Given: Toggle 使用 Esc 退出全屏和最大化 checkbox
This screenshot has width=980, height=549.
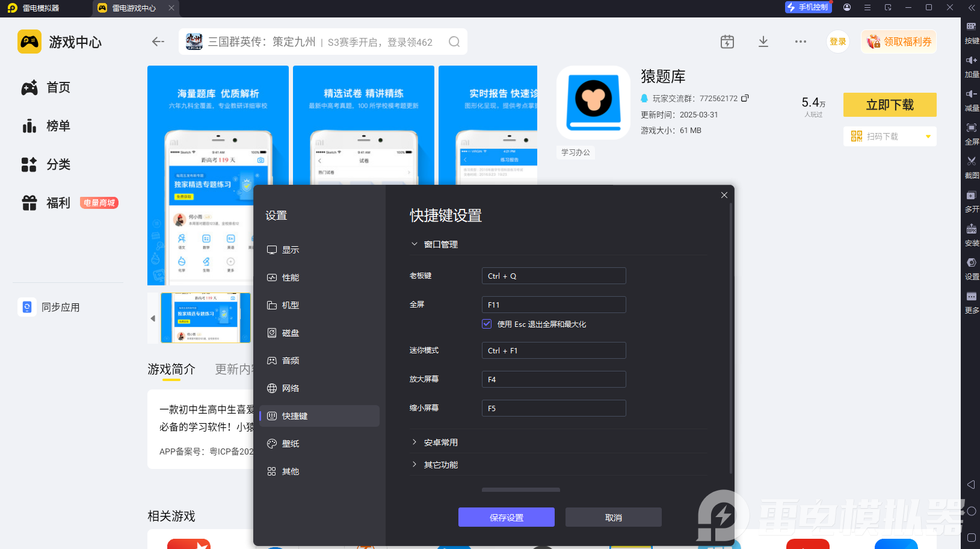Looking at the screenshot, I should pos(487,324).
